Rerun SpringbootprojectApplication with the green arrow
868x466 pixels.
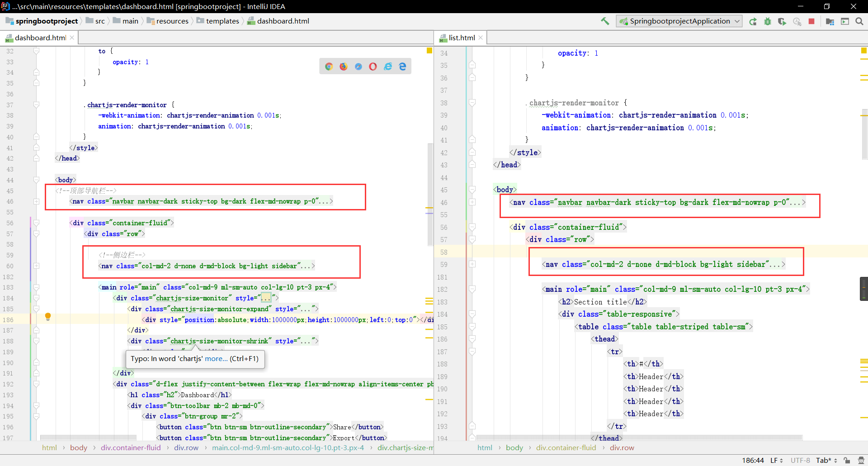click(753, 21)
